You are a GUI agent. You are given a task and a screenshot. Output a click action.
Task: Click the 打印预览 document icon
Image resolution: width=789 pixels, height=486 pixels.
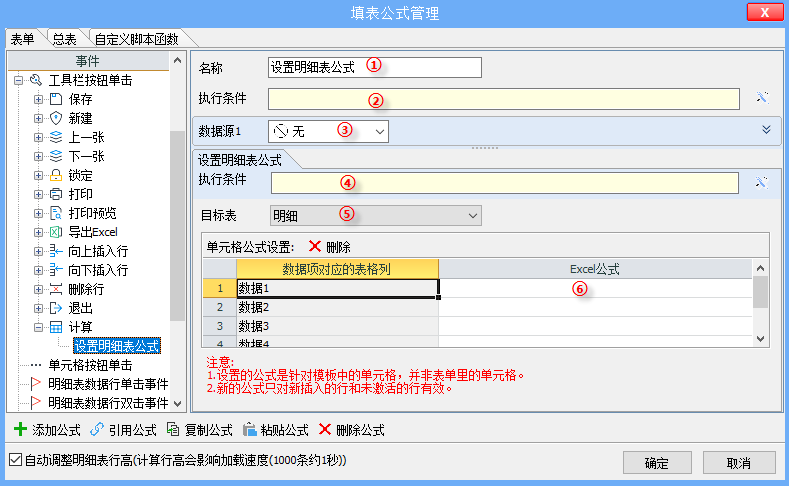pyautogui.click(x=56, y=213)
